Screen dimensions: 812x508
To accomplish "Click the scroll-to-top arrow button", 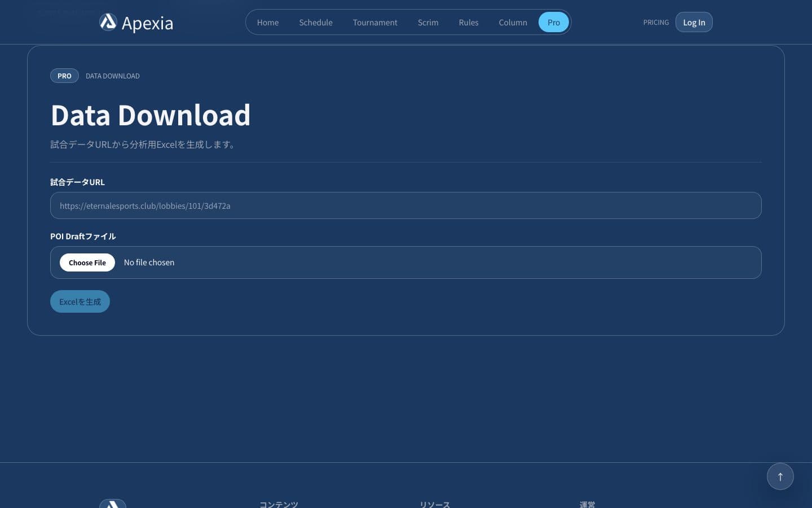I will click(x=780, y=476).
